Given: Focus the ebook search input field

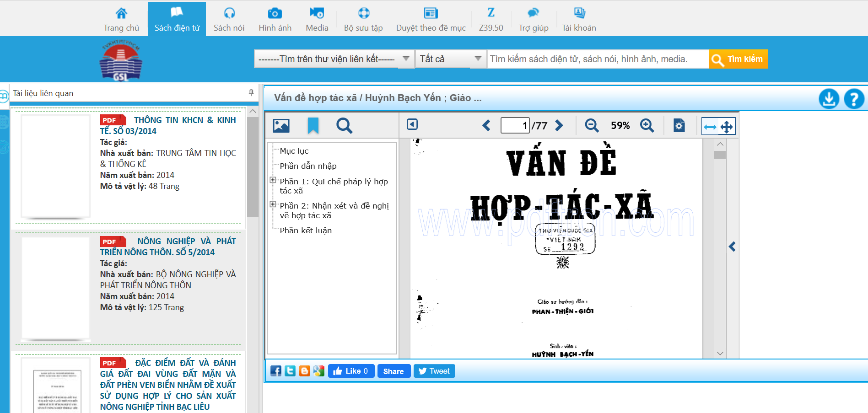Looking at the screenshot, I should 598,59.
